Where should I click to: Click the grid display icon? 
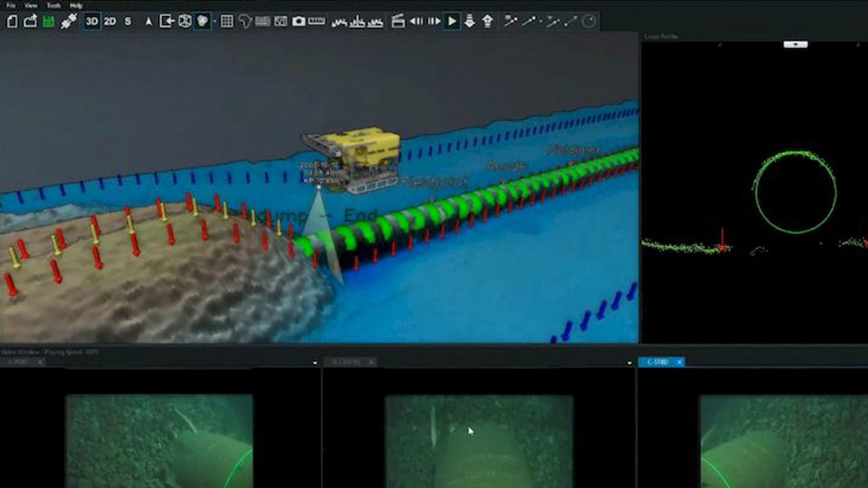coord(227,22)
